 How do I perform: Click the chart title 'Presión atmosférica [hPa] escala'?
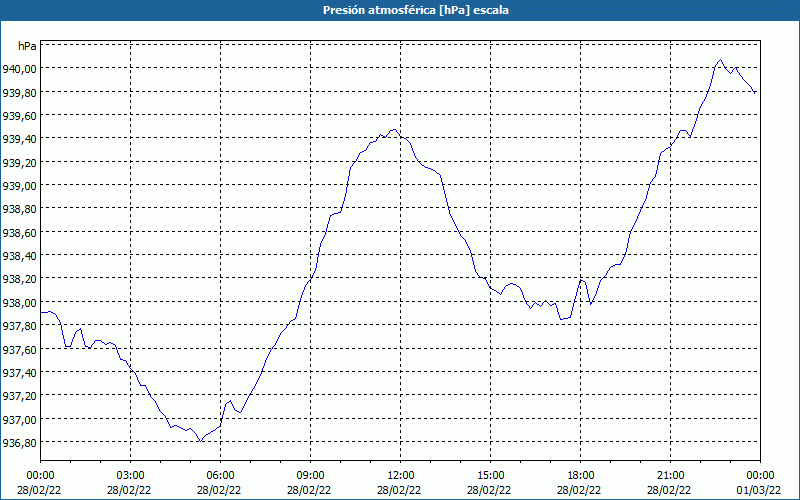pos(416,10)
